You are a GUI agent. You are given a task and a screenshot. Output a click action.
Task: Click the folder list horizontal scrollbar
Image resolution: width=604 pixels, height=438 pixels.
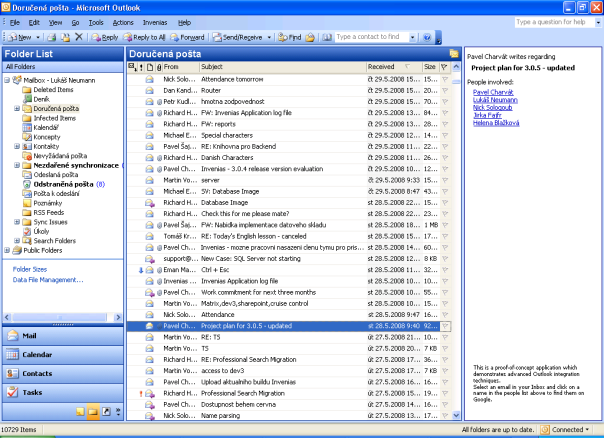[x=59, y=317]
